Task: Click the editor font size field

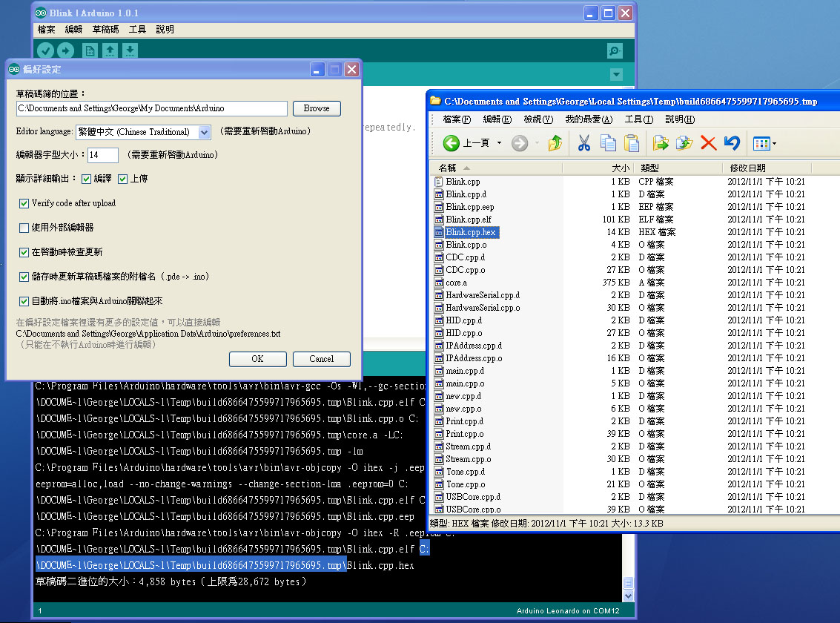Action: tap(103, 155)
